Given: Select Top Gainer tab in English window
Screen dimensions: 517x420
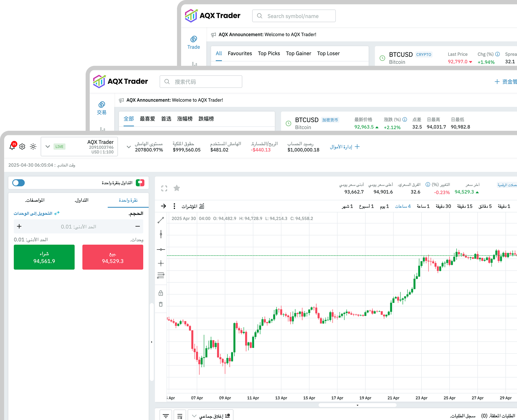Looking at the screenshot, I should [x=299, y=53].
